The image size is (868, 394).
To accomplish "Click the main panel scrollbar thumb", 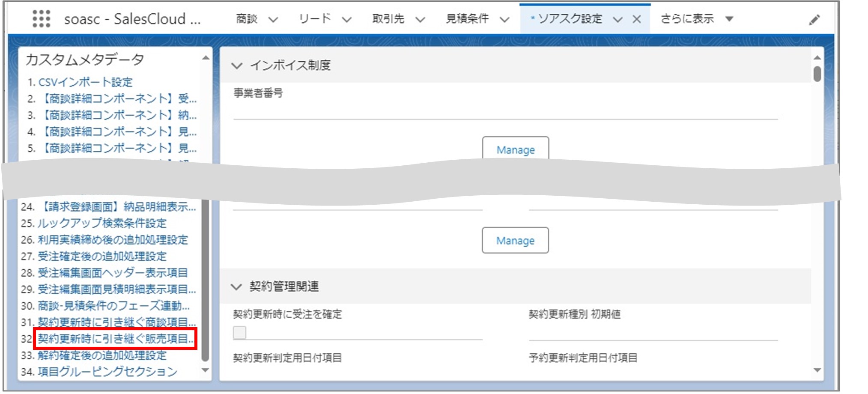I will (x=817, y=74).
